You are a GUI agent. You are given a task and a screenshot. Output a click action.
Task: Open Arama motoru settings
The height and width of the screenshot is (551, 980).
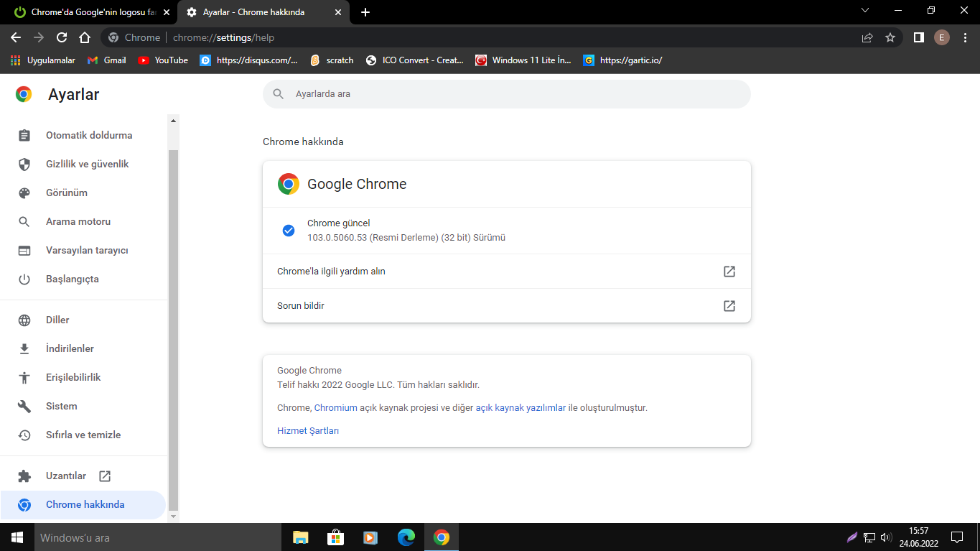click(x=83, y=221)
